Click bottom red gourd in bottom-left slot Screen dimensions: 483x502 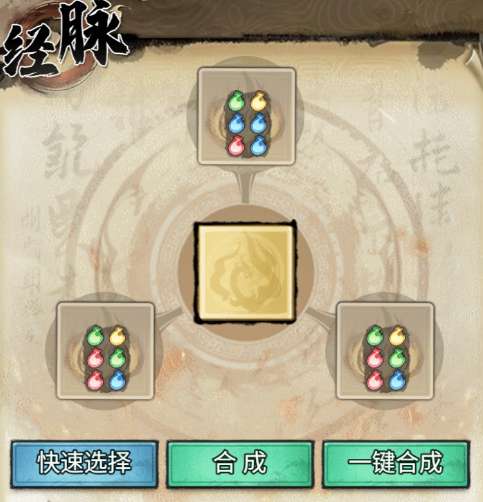click(95, 381)
